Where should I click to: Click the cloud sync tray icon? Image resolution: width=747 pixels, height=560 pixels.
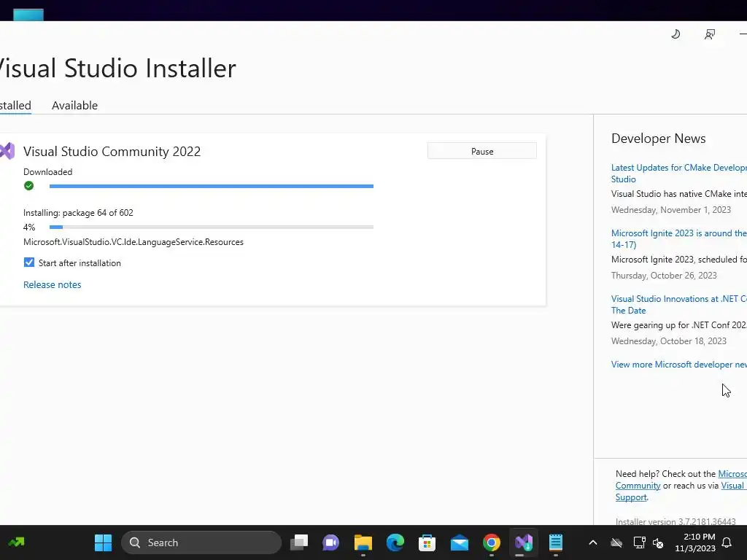[616, 542]
